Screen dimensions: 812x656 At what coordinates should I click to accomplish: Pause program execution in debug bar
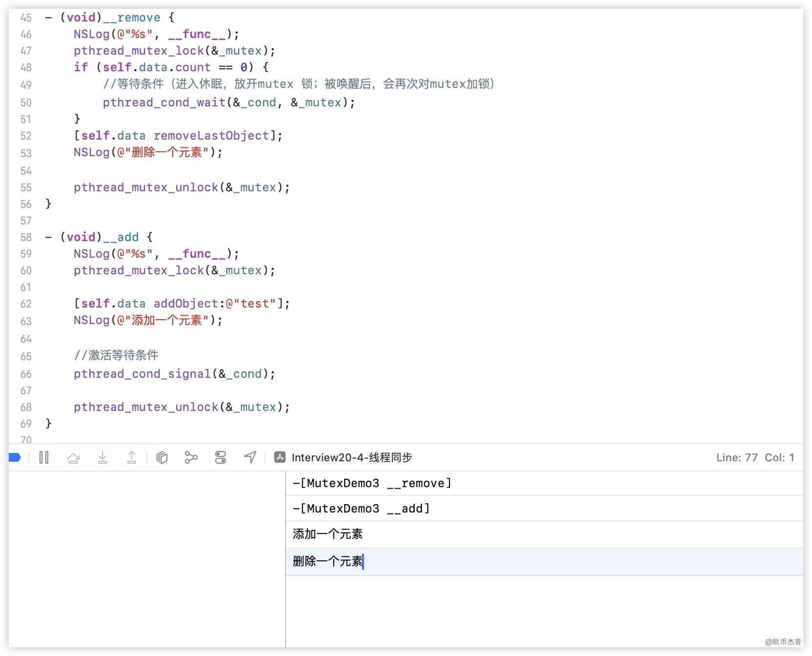click(x=44, y=457)
